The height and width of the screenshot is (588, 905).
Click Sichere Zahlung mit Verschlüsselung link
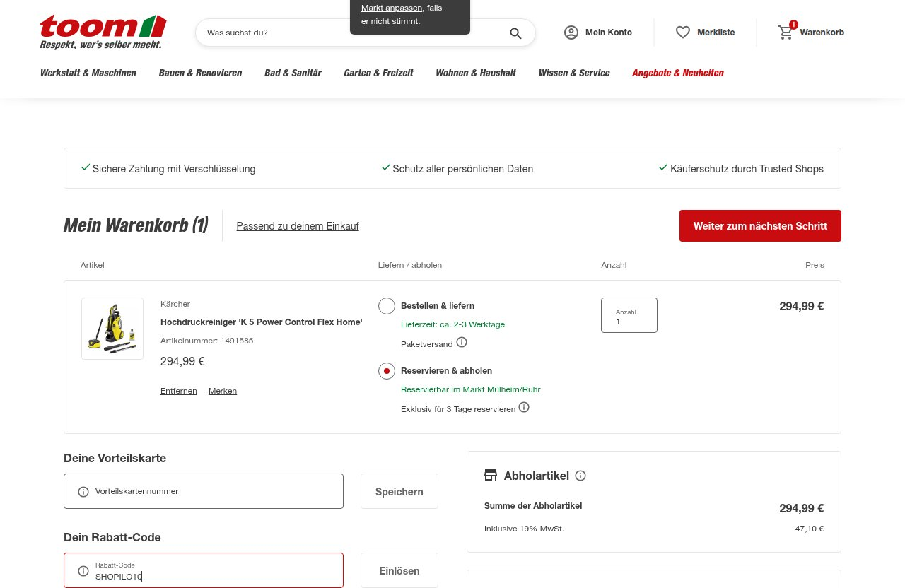pyautogui.click(x=174, y=169)
